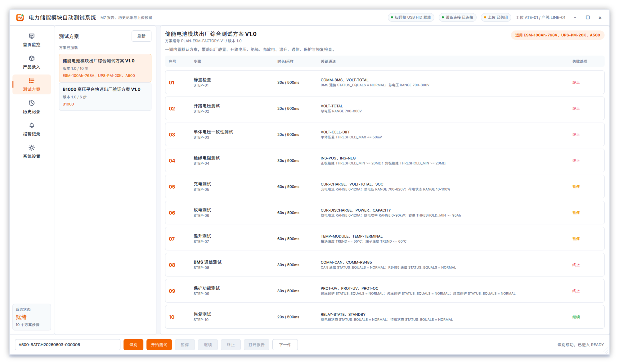Click step 08 BMS 通信测试 row
The width and height of the screenshot is (619, 364).
(385, 265)
